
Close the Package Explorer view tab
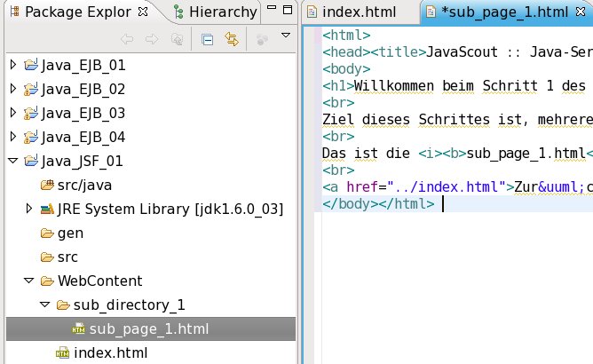[143, 12]
